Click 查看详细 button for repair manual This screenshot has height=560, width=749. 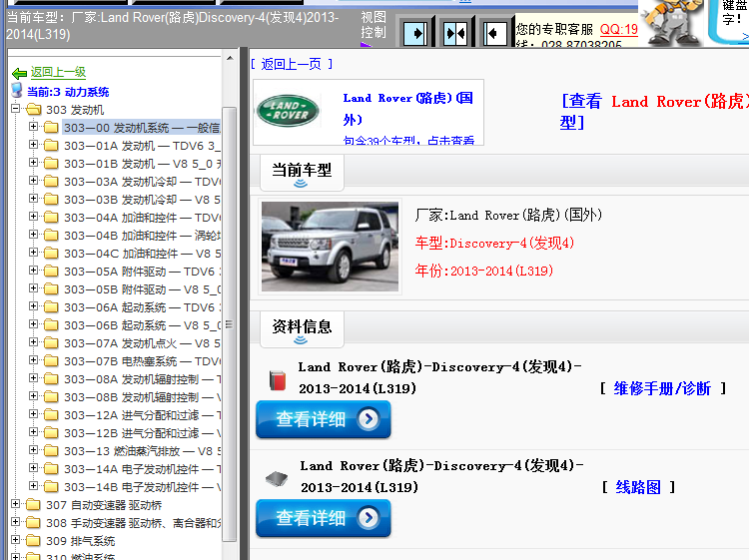(324, 419)
